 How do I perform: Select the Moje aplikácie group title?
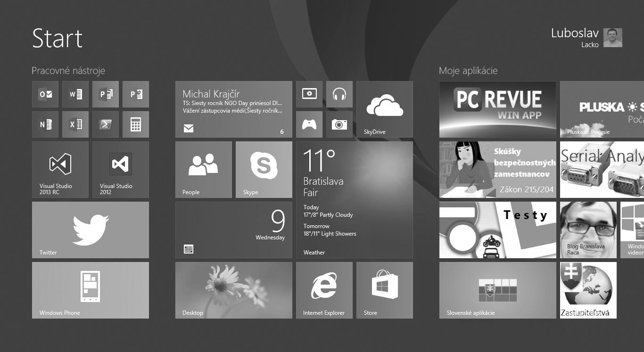[x=468, y=71]
